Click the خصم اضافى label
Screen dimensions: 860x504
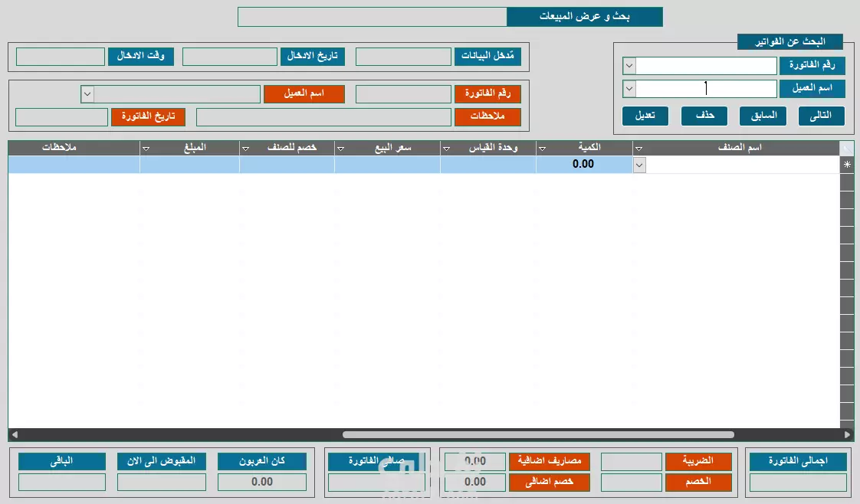point(550,482)
